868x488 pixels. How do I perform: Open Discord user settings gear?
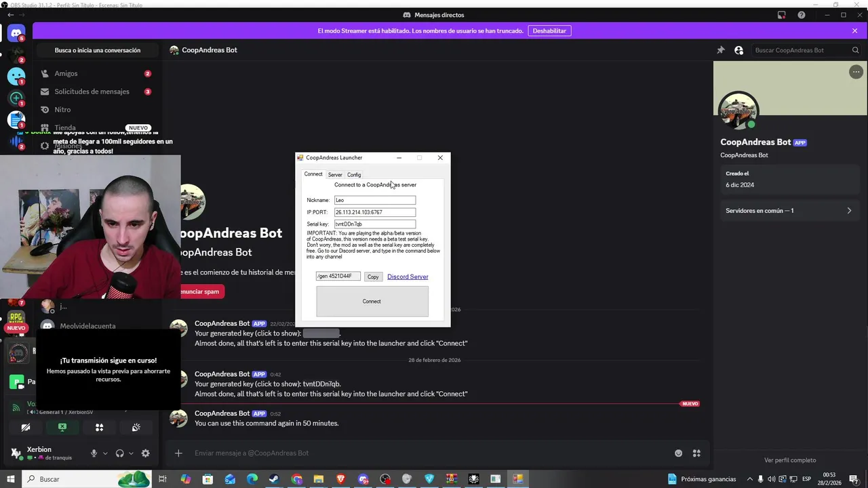tap(145, 453)
